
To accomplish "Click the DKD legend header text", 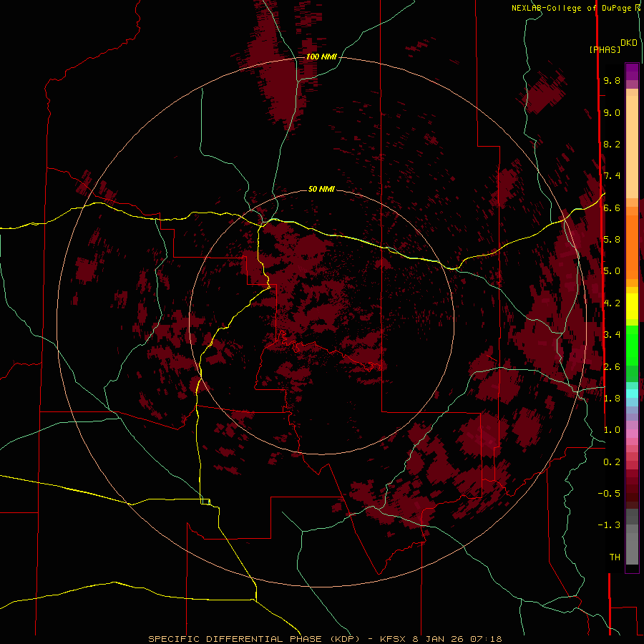I will (x=629, y=43).
